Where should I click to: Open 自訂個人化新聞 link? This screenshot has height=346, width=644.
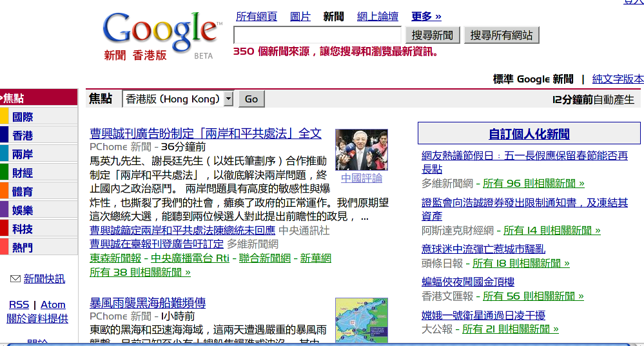[x=529, y=134]
